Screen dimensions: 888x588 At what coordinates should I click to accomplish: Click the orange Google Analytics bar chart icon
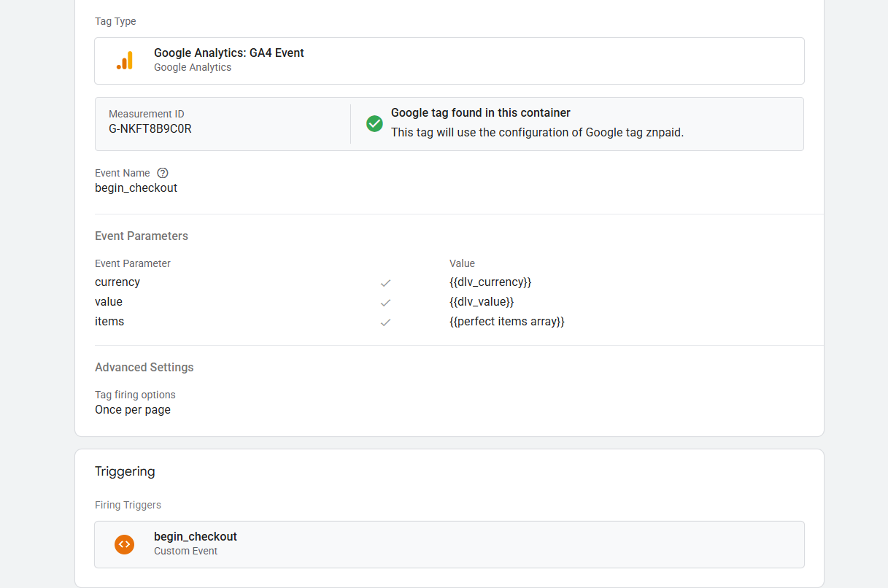click(x=125, y=61)
